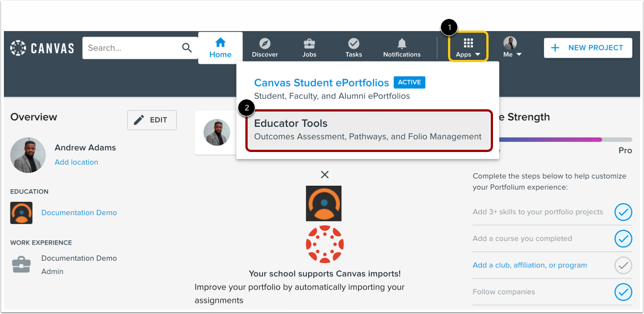Image resolution: width=644 pixels, height=314 pixels.
Task: Click checkmark for Follow companies
Action: 623,292
